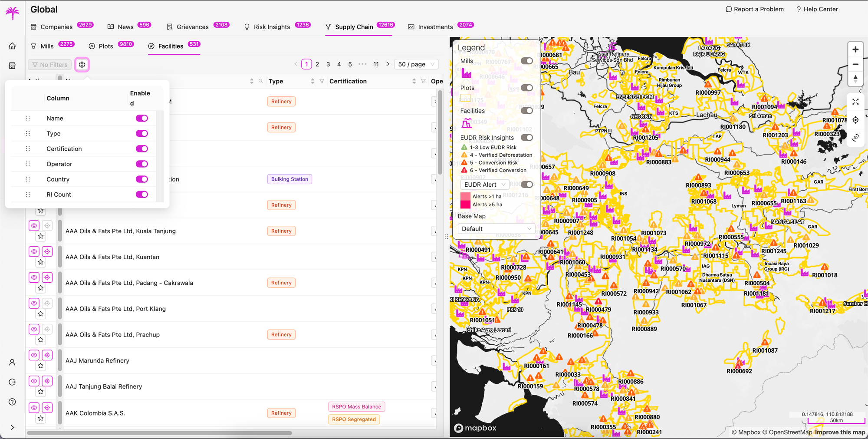Star AAA Oils Port Klang as favorite
868x439 pixels.
tap(41, 314)
